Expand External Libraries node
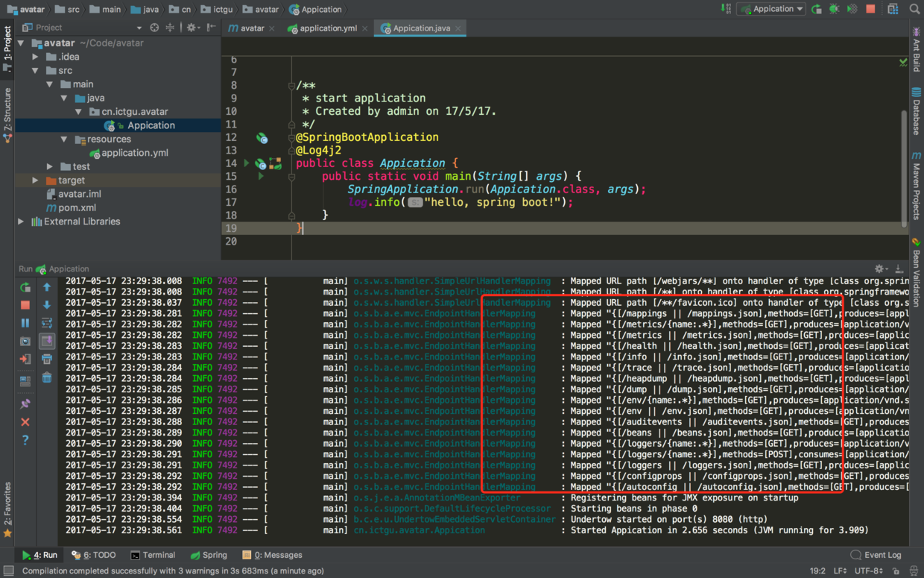Screen dimensions: 924x578 coord(21,222)
